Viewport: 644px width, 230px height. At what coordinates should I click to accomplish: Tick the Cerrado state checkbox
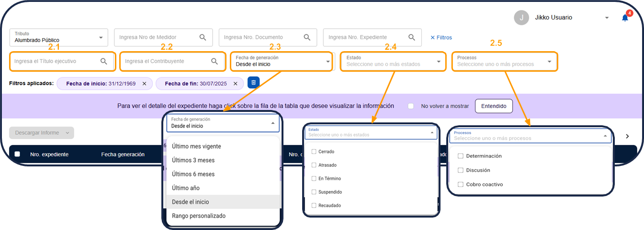click(314, 152)
